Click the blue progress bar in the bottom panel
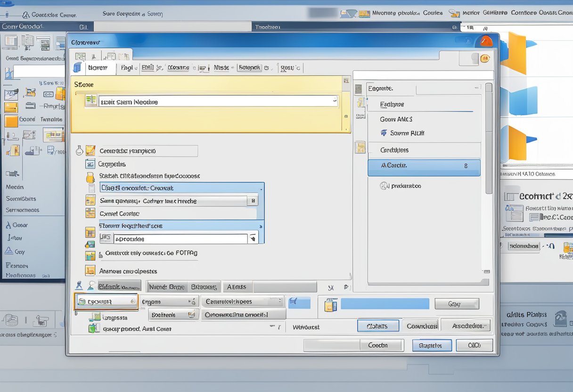 (x=385, y=304)
